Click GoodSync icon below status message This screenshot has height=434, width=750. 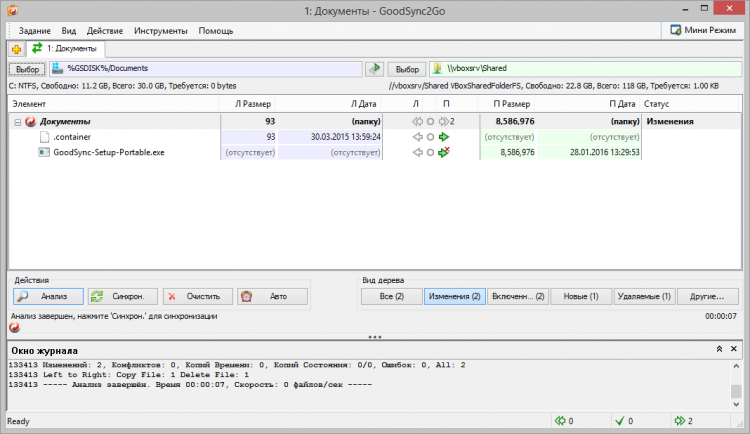click(15, 328)
